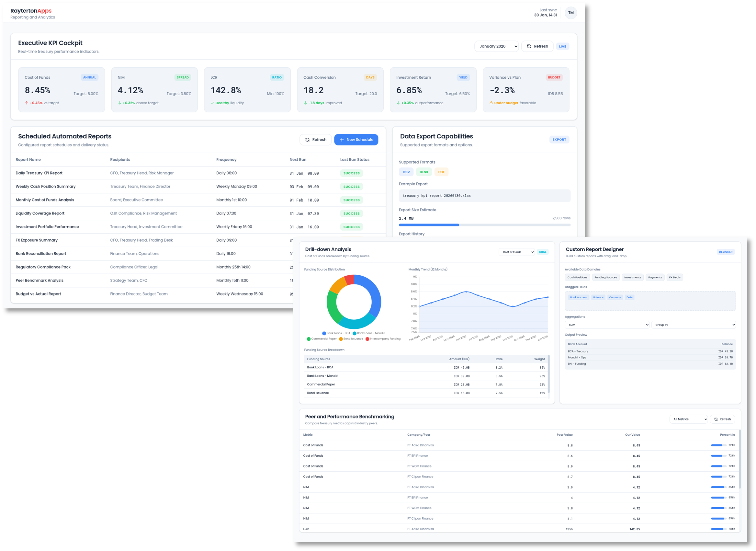This screenshot has height=551, width=756.
Task: Click the DESIGNER badge in Custom Report Designer
Action: [x=726, y=252]
